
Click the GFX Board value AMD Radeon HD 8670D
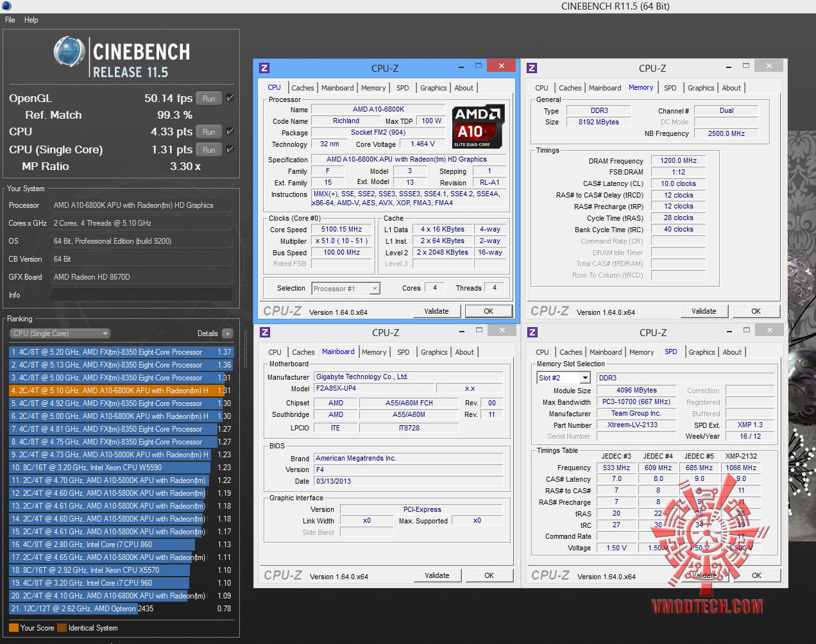pos(141,277)
